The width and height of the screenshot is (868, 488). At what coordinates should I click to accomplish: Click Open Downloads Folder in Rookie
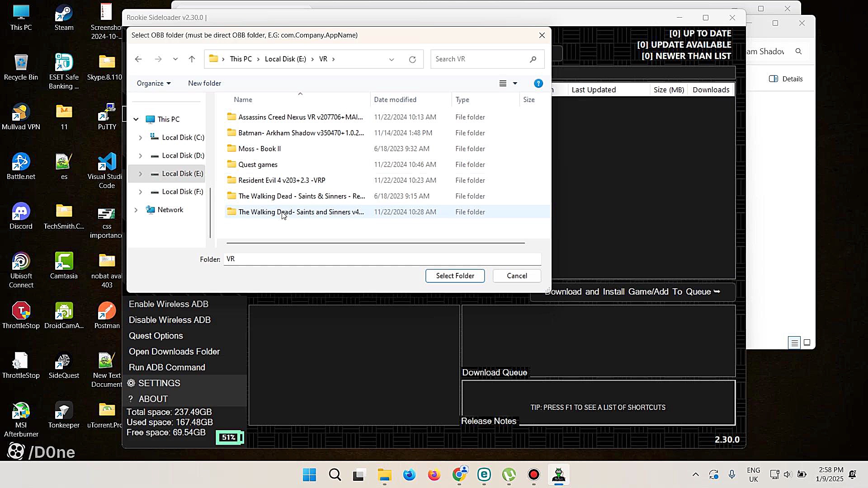[174, 352]
